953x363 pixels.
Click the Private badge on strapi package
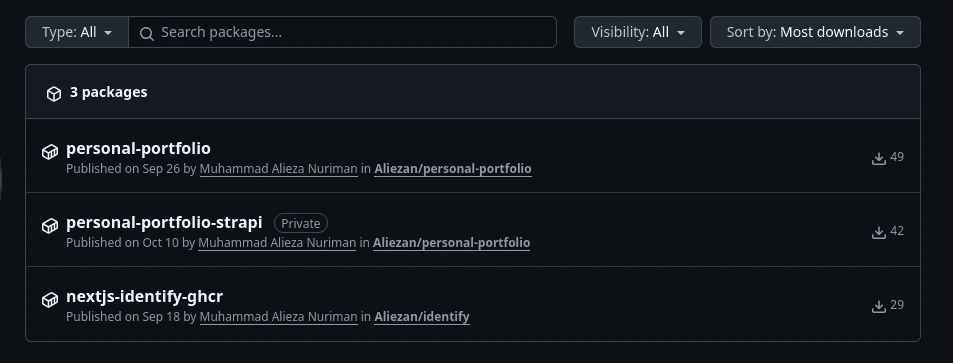301,223
